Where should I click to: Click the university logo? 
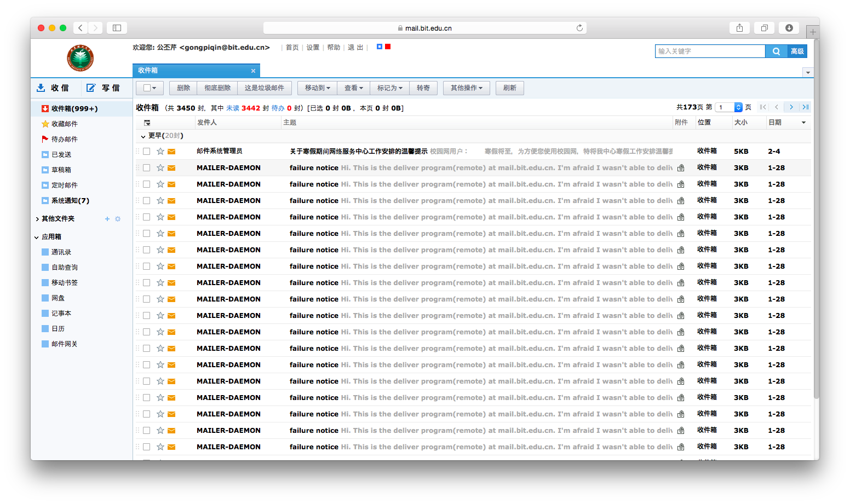pos(81,58)
